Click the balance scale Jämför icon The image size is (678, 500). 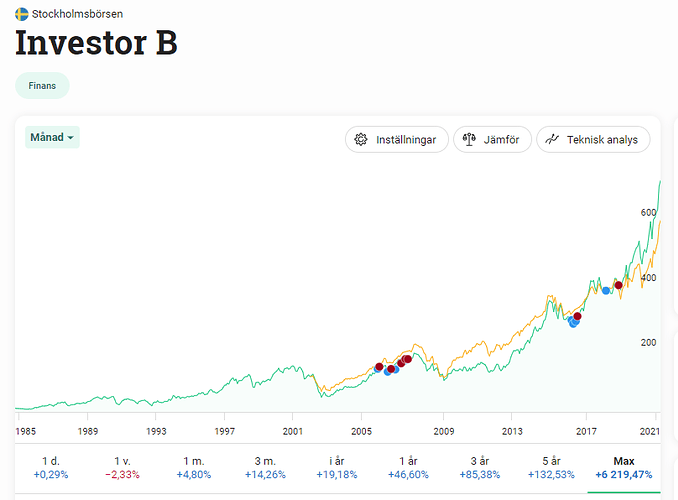pyautogui.click(x=469, y=140)
